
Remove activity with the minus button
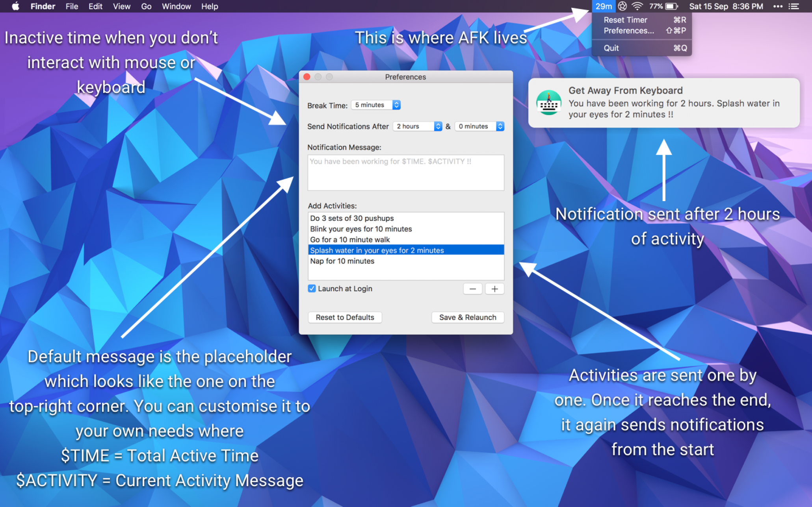(472, 289)
